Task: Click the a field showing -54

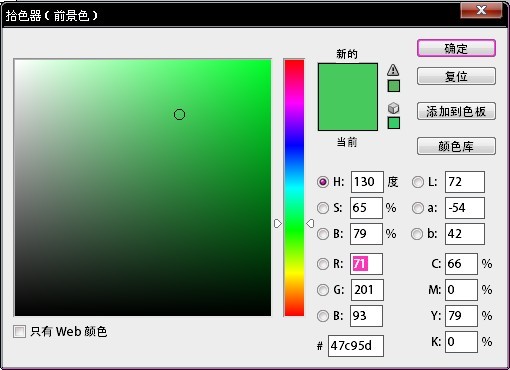Action: (x=465, y=208)
